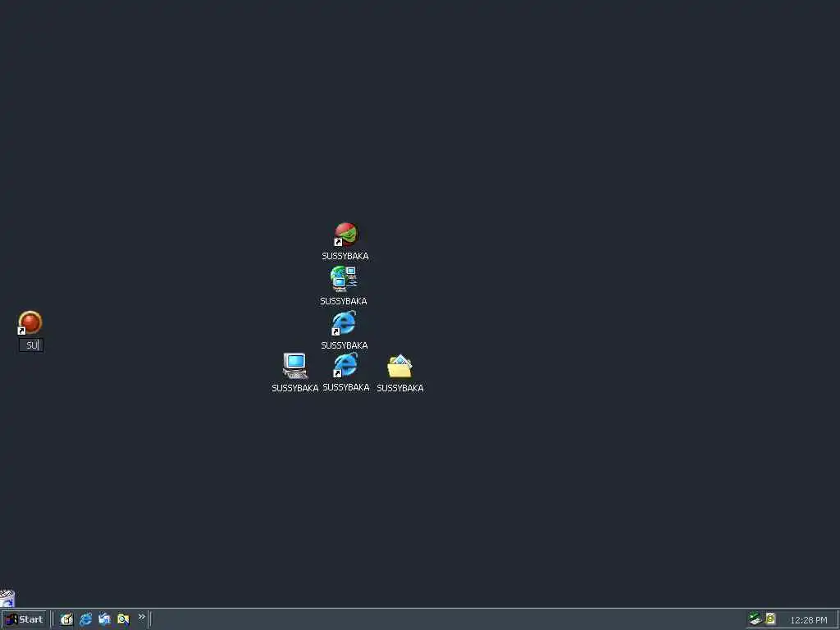Click inside the rename field containing SU

tap(31, 345)
